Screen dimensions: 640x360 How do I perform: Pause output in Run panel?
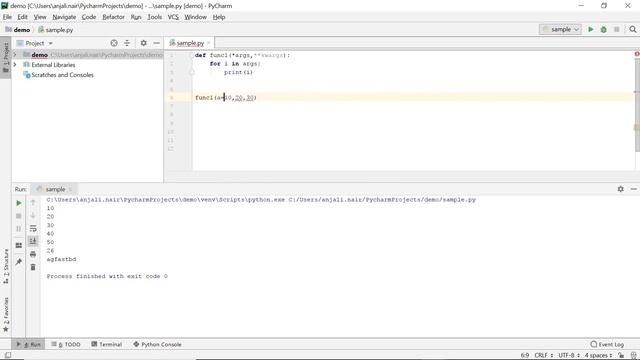pyautogui.click(x=18, y=229)
